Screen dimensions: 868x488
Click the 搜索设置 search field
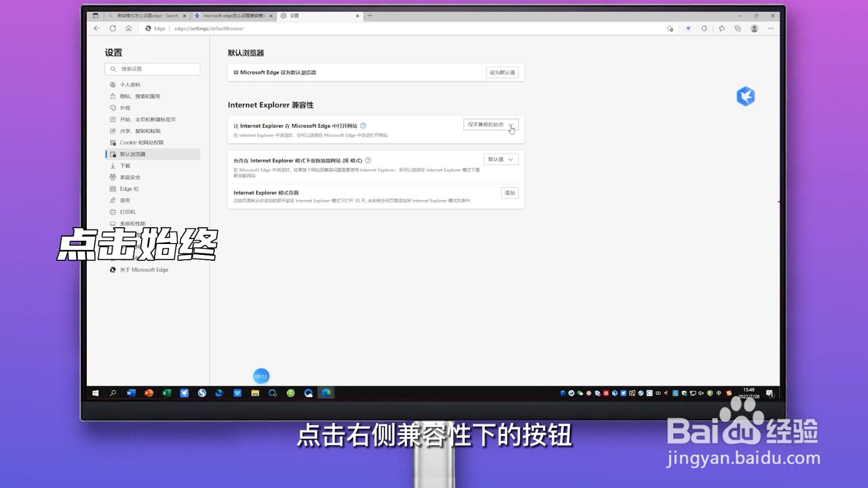point(152,69)
